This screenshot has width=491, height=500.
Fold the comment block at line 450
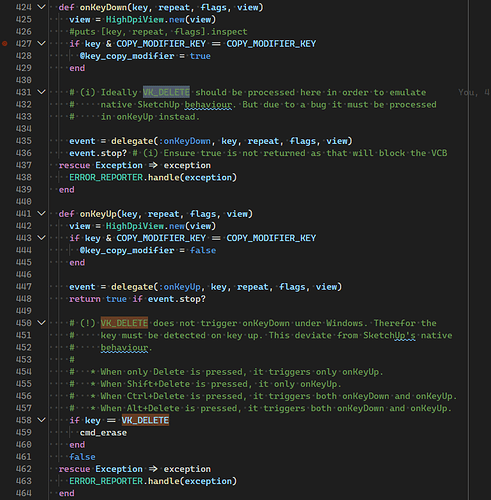(41, 323)
